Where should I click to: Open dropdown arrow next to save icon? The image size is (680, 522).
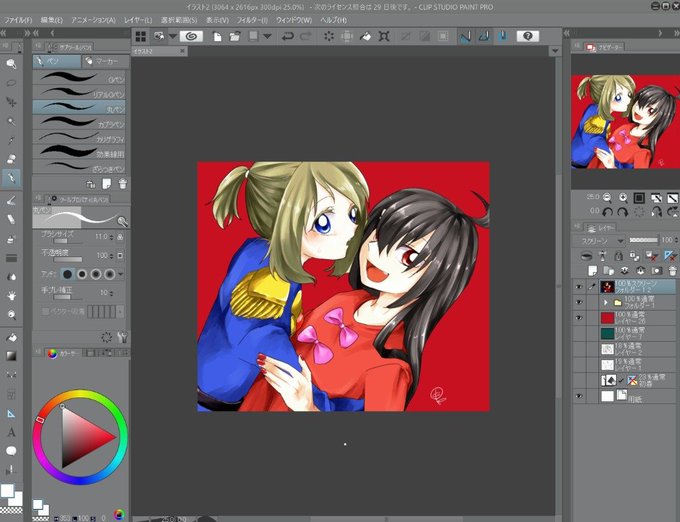[x=267, y=36]
